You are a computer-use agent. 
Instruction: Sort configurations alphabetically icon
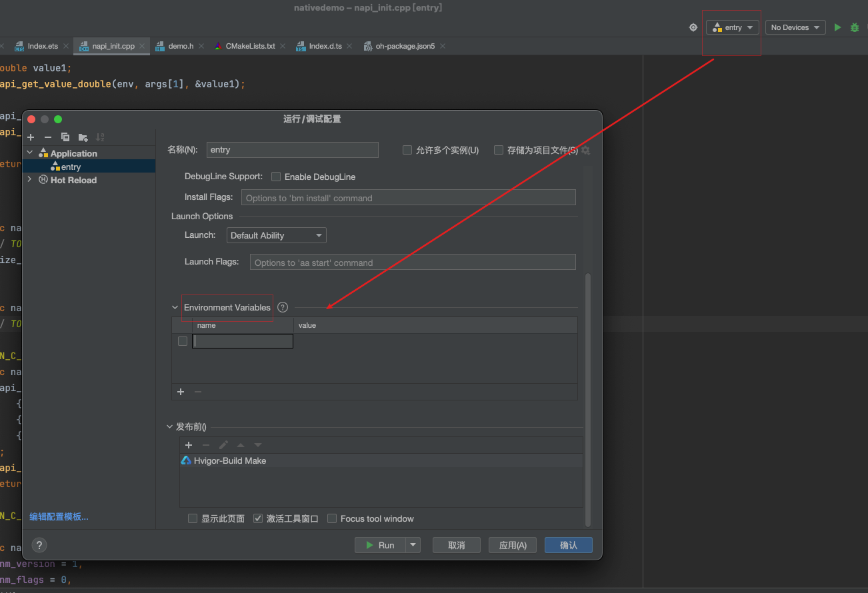100,137
